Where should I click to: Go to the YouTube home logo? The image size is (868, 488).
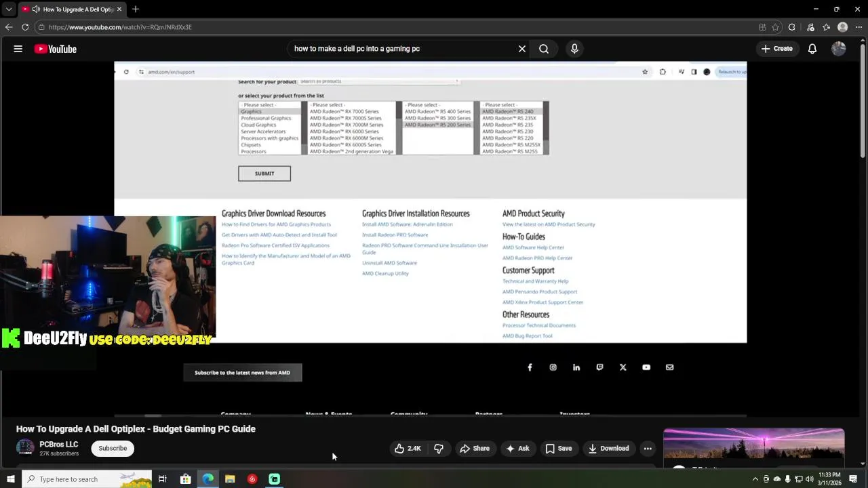[55, 49]
